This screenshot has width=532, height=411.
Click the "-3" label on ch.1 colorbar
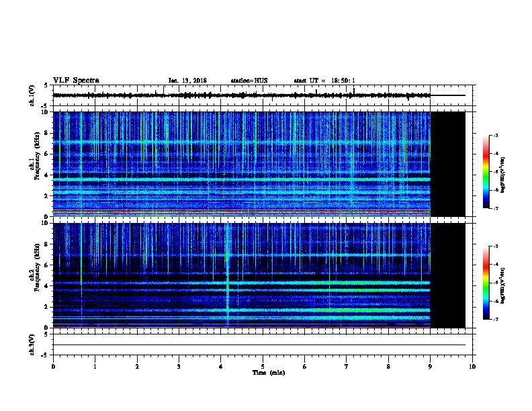(x=495, y=135)
